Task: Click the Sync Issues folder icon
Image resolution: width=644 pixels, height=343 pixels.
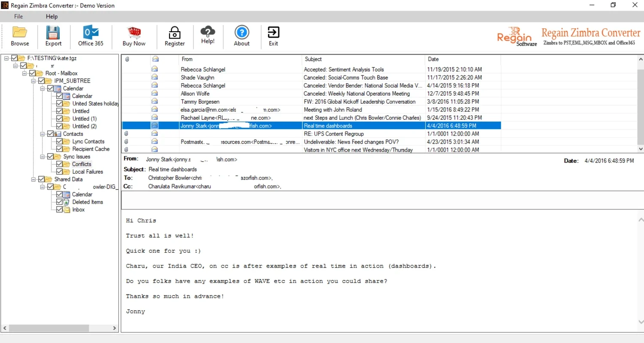Action: click(57, 156)
